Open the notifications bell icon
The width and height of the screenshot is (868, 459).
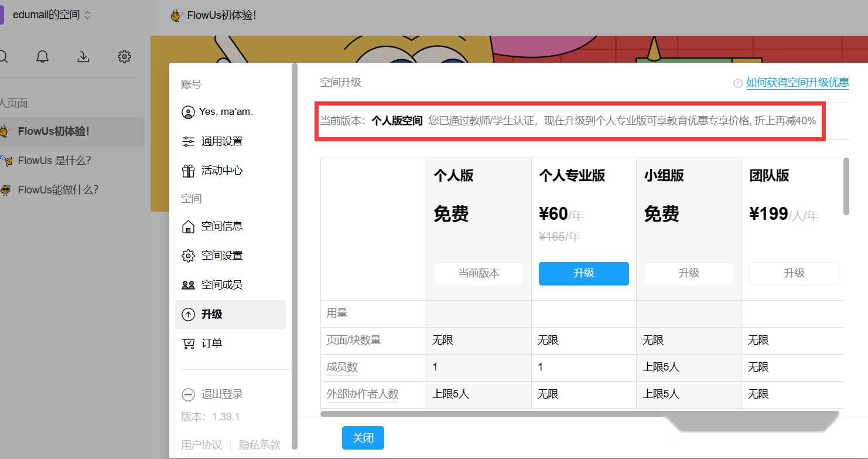[x=42, y=56]
